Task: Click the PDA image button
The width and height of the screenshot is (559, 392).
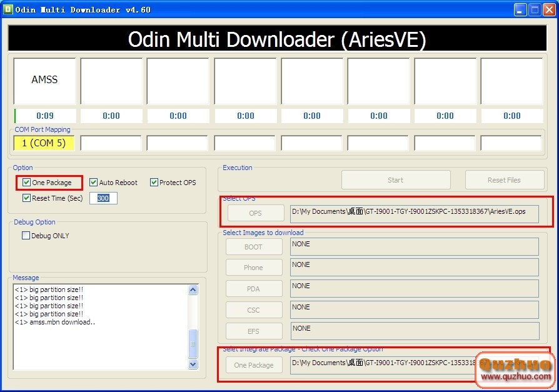Action: click(x=253, y=289)
